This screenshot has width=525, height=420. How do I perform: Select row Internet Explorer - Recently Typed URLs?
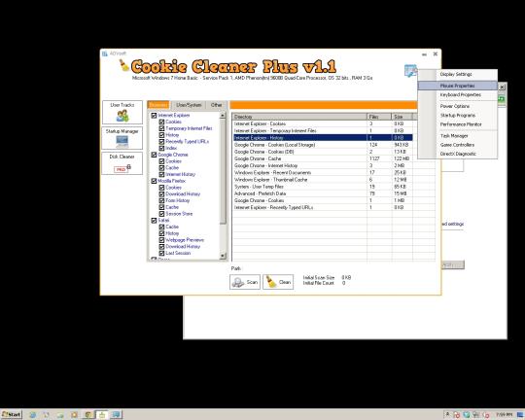[x=323, y=207]
